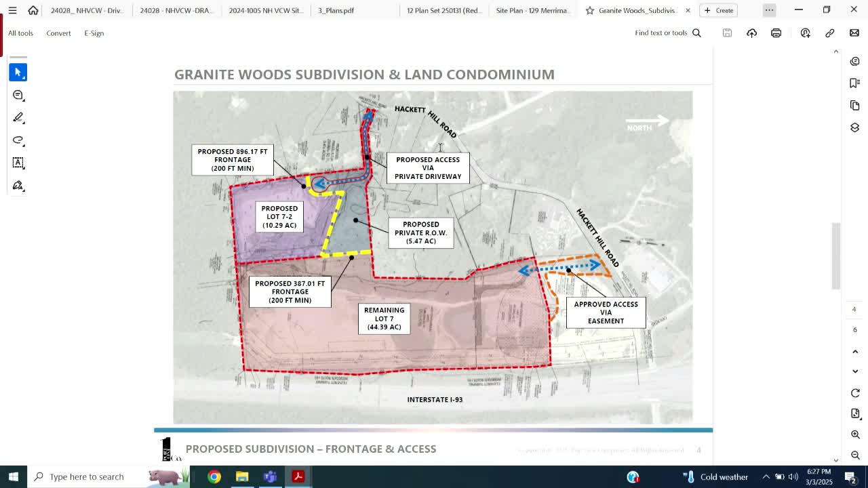
Task: Open the E-Sign option
Action: 94,33
